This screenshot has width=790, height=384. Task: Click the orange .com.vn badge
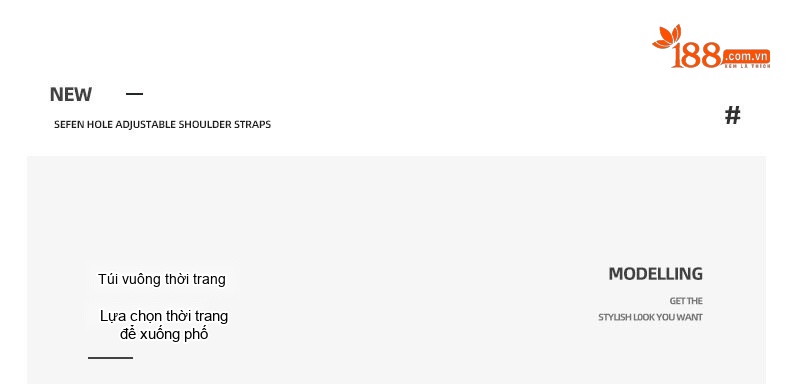click(747, 55)
